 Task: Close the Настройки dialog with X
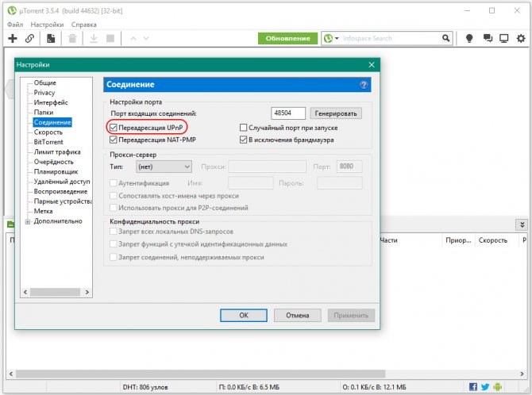click(372, 65)
